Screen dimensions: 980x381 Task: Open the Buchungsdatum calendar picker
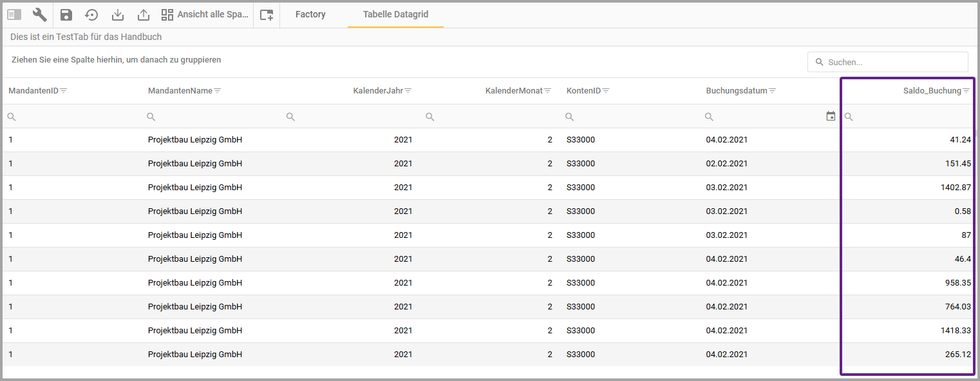pos(831,116)
